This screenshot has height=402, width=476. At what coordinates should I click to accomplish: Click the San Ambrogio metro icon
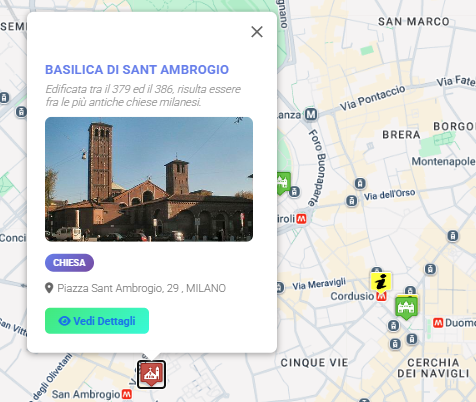127,394
